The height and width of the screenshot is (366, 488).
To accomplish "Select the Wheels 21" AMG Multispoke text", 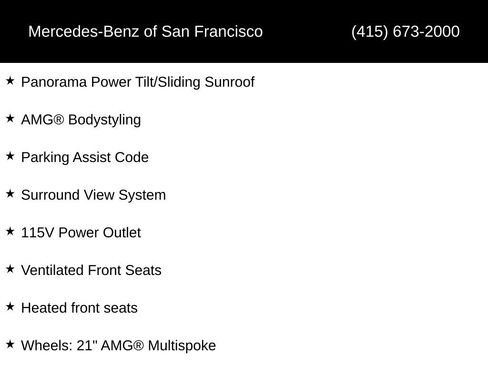I will coord(118,346).
